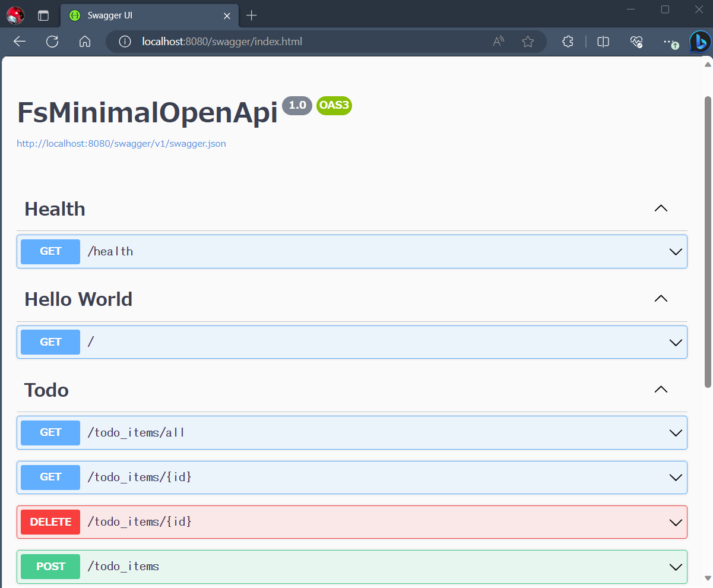Click the browser profile avatar icon
The width and height of the screenshot is (713, 588).
(x=15, y=15)
